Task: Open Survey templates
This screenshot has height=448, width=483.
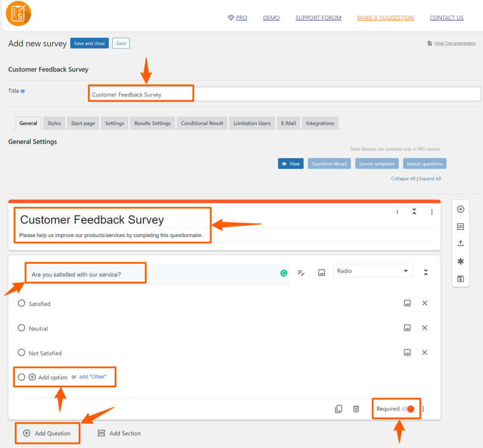Action: 377,164
